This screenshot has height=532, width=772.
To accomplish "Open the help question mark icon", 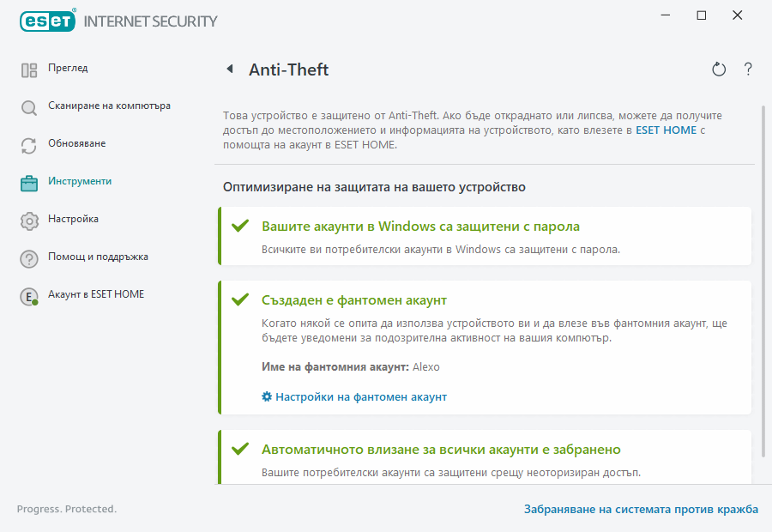I will [747, 70].
